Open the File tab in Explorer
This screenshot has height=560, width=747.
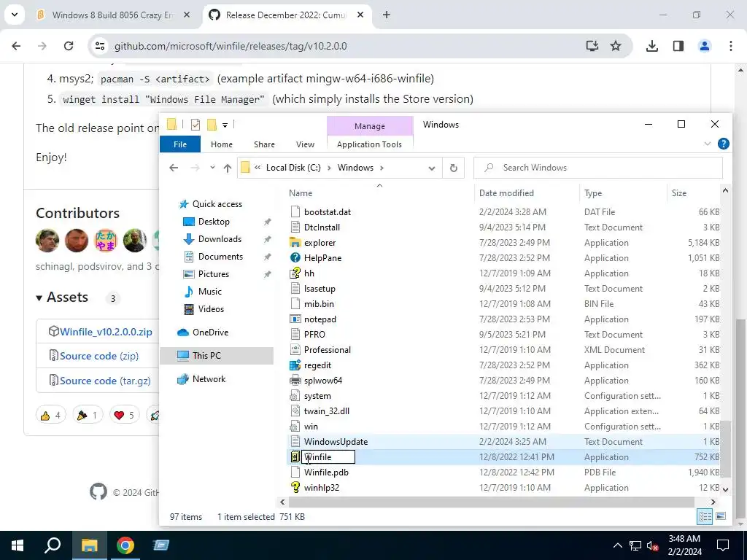[x=180, y=144]
